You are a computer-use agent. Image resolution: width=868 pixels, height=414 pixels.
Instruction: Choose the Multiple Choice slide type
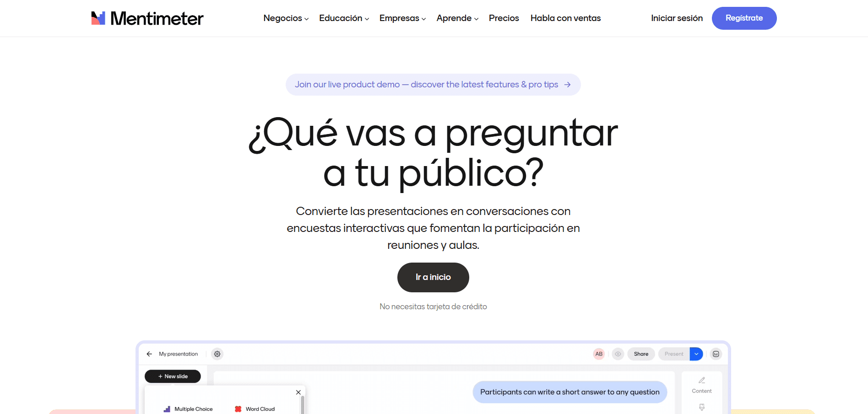pyautogui.click(x=188, y=409)
